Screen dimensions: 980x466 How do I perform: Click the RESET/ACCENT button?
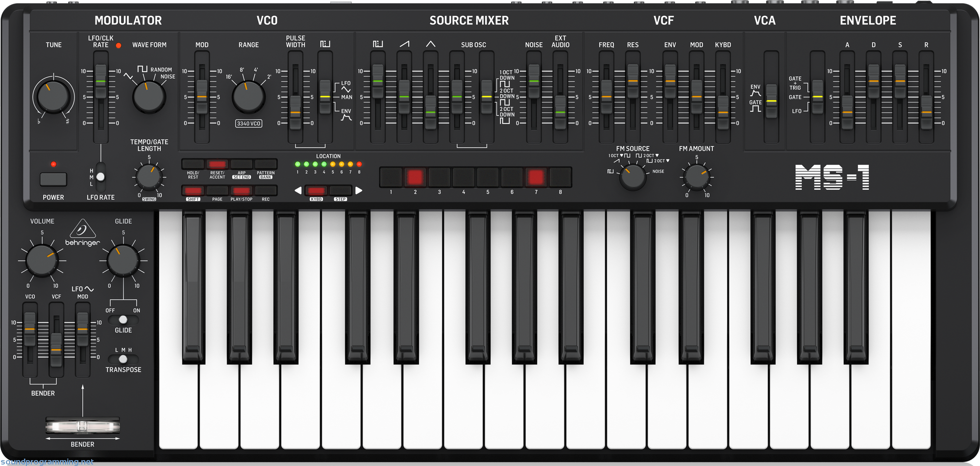[x=217, y=164]
